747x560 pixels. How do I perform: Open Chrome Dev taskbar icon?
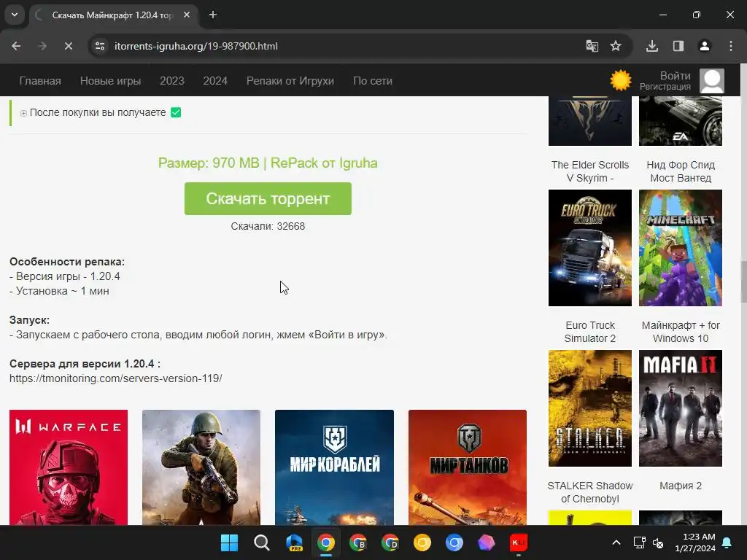[390, 542]
